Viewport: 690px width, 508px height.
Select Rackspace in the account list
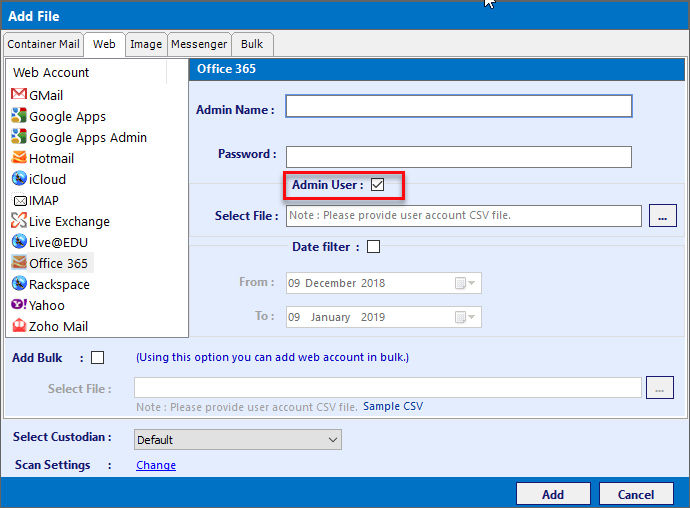[59, 285]
